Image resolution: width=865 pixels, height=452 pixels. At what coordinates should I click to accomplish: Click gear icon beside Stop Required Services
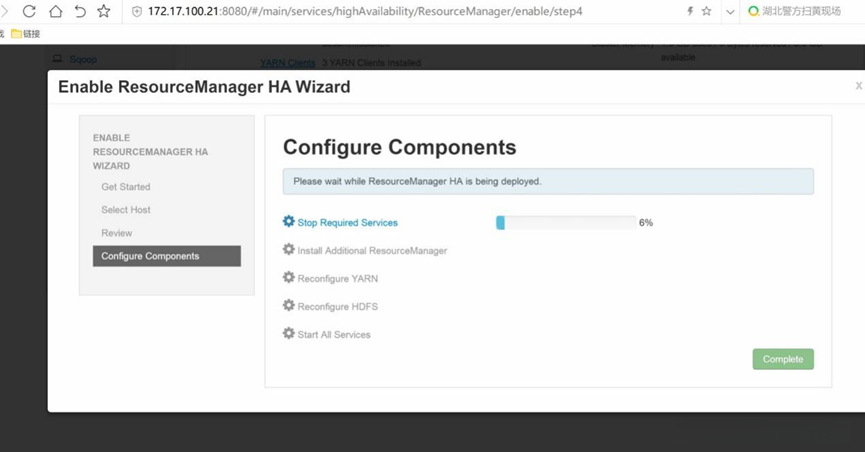coord(289,222)
